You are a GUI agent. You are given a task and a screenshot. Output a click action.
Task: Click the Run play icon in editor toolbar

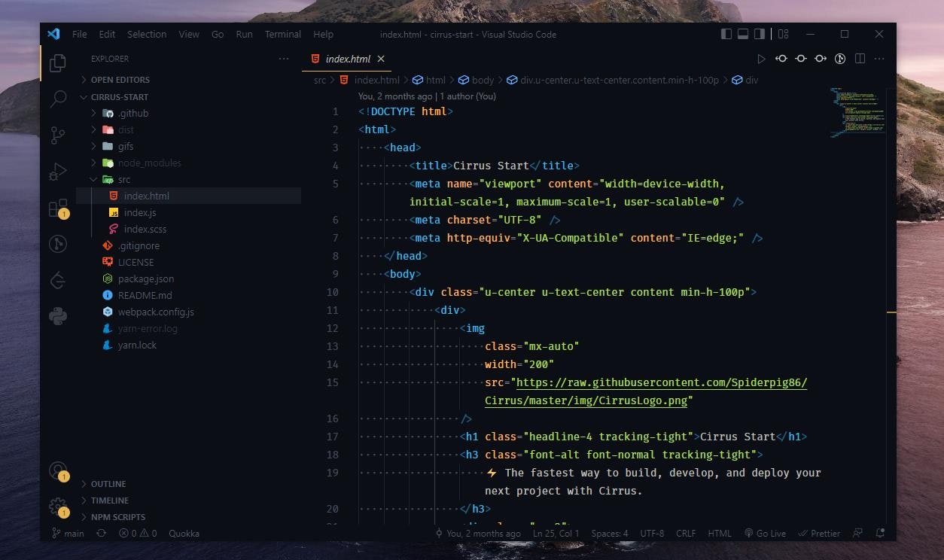tap(761, 59)
